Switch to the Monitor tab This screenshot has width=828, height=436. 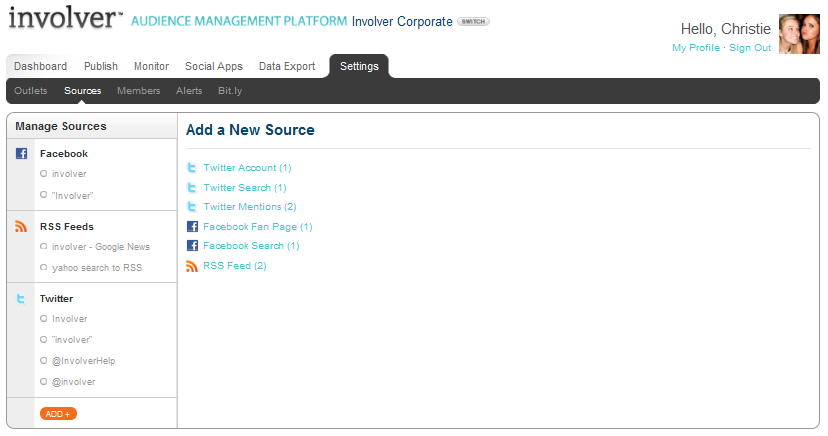pyautogui.click(x=152, y=66)
